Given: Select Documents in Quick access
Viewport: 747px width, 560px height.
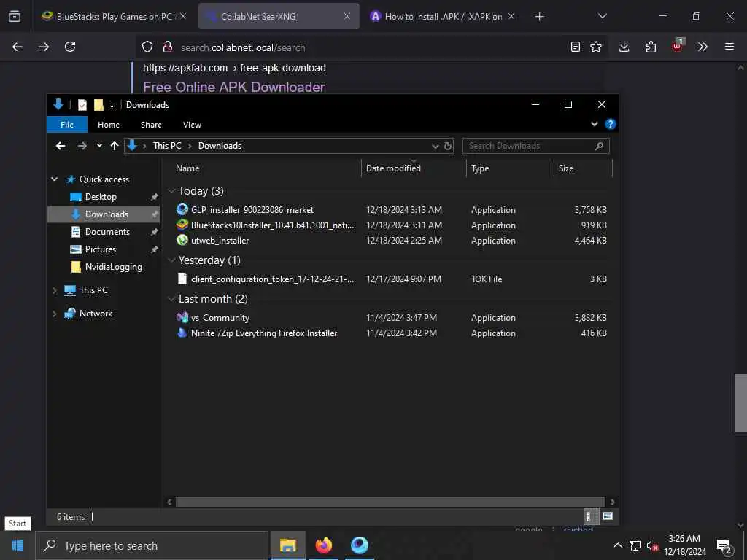Looking at the screenshot, I should click(107, 231).
